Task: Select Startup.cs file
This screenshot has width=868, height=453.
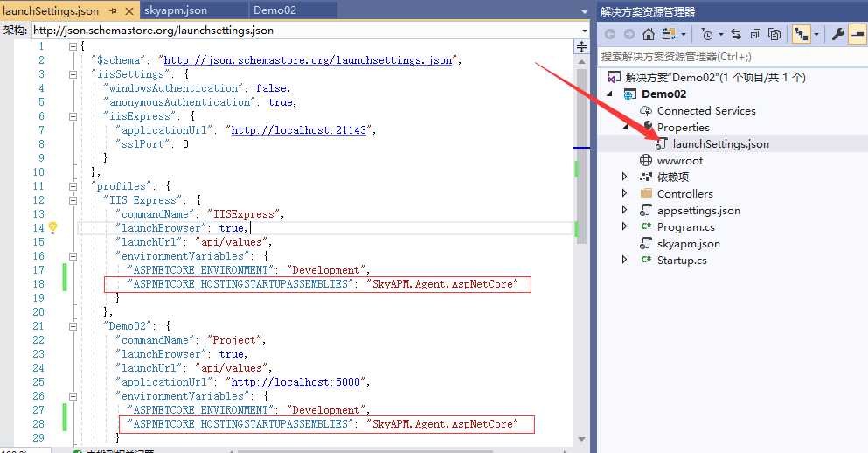Action: [x=682, y=261]
